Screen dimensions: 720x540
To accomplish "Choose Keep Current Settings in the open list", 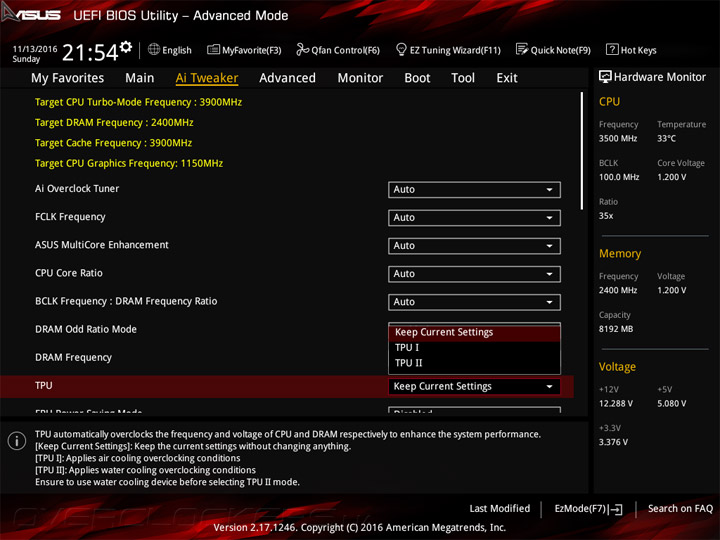I will pos(474,332).
